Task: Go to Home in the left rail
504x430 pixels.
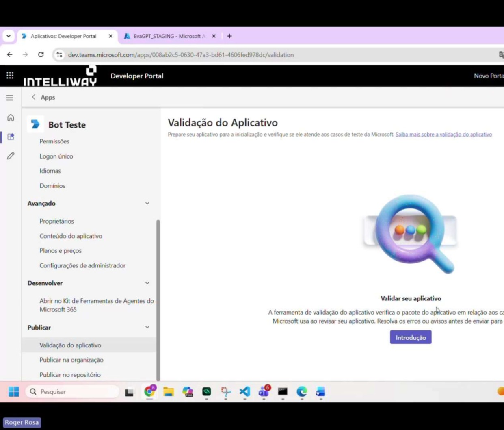Action: coord(11,117)
